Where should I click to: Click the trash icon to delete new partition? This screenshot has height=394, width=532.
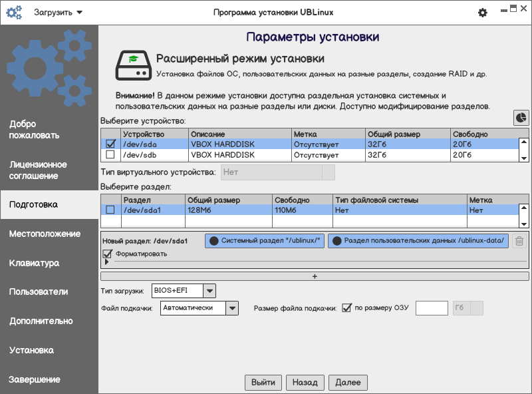click(x=519, y=241)
